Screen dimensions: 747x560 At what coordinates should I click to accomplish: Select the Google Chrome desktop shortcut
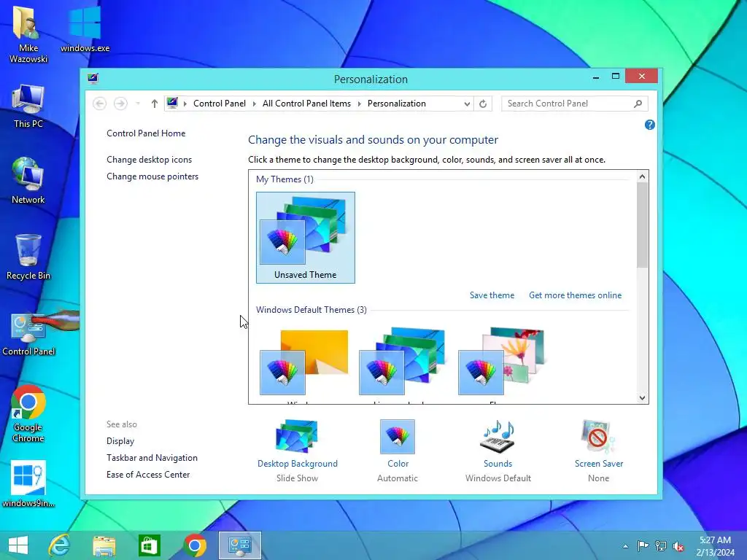pyautogui.click(x=28, y=413)
